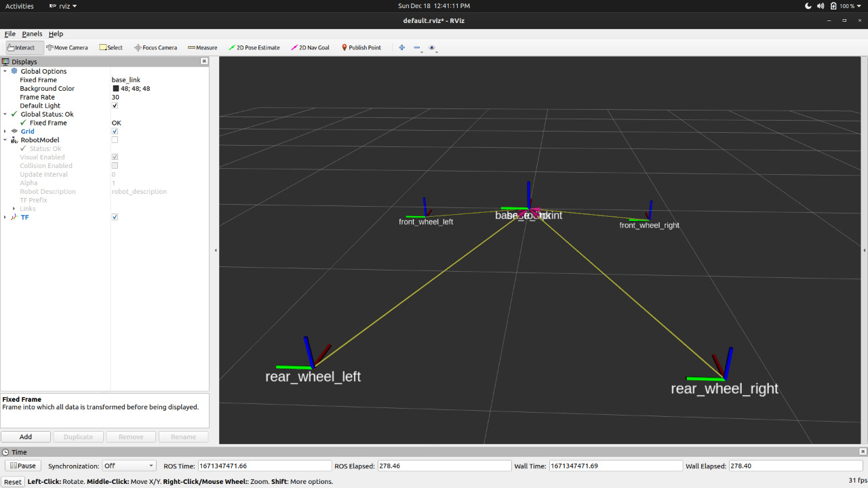Open the Panels menu
Screen dimensions: 868x488
(x=32, y=33)
